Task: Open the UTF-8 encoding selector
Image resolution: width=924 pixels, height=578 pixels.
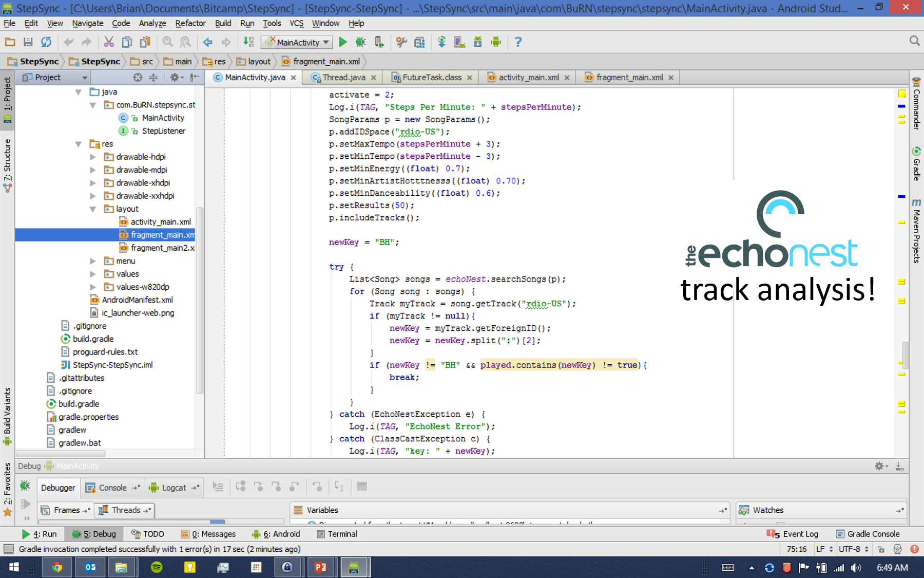Action: [x=853, y=549]
